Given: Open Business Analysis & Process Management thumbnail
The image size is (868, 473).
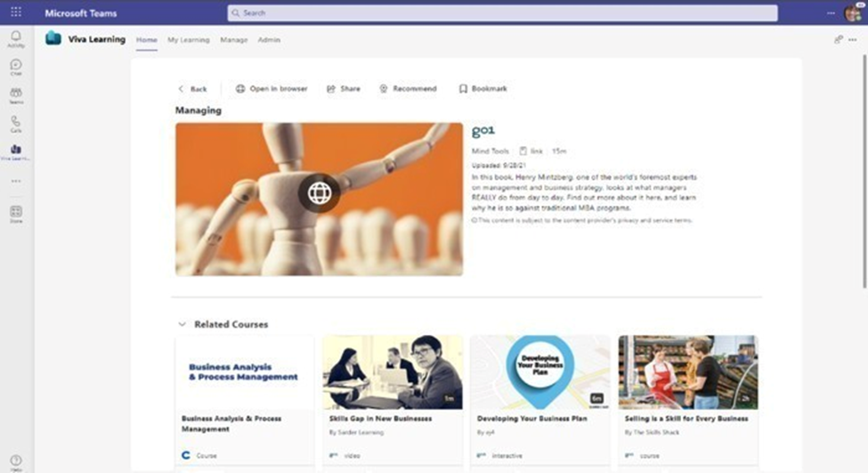Looking at the screenshot, I should point(244,372).
